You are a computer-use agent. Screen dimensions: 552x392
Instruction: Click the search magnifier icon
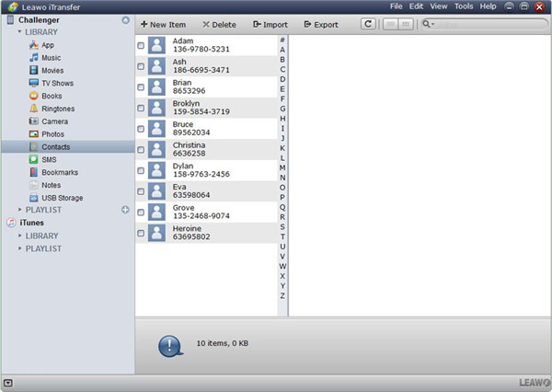428,24
